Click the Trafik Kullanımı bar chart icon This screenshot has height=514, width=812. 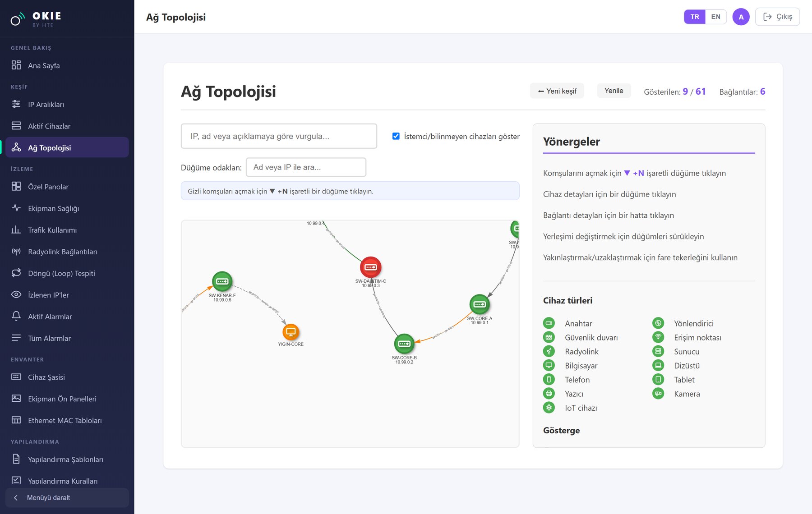16,229
